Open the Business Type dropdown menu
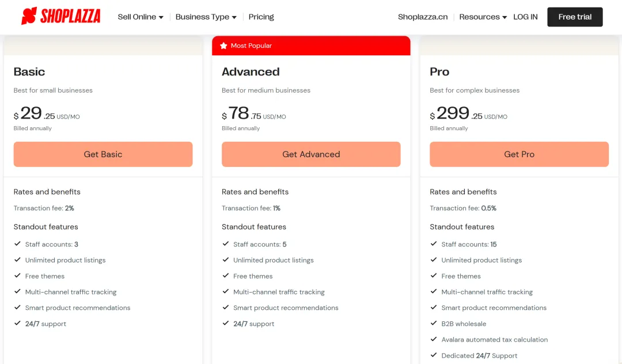This screenshot has width=622, height=364. click(x=206, y=17)
